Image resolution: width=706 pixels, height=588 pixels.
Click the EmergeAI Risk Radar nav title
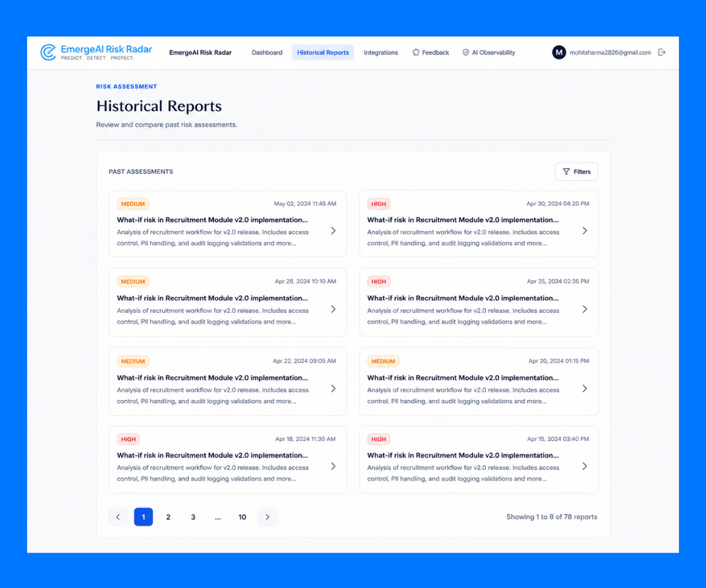tap(201, 52)
